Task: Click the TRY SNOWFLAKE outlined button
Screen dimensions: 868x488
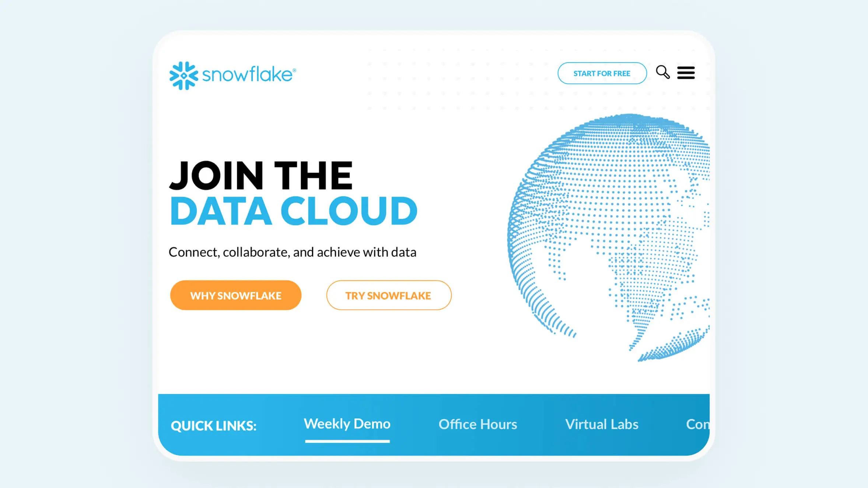Action: pos(389,295)
